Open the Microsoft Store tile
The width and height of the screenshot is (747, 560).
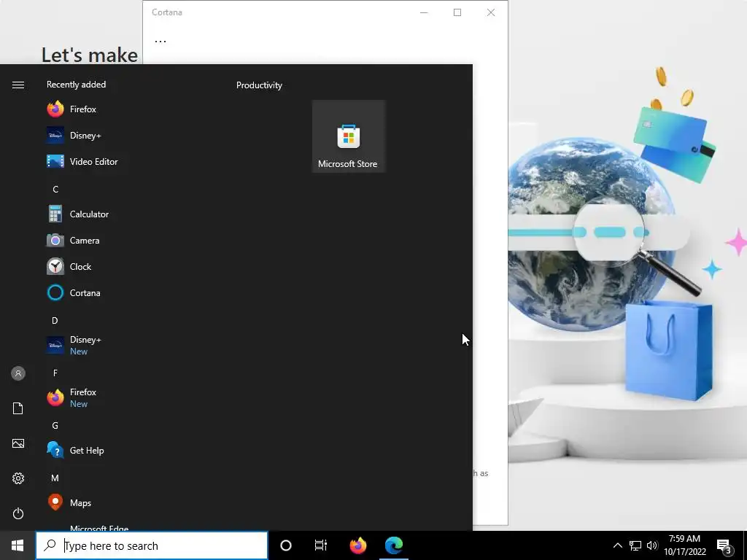pos(348,136)
